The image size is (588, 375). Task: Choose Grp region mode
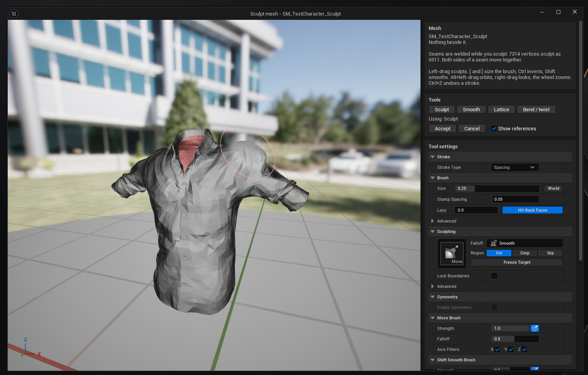(550, 253)
